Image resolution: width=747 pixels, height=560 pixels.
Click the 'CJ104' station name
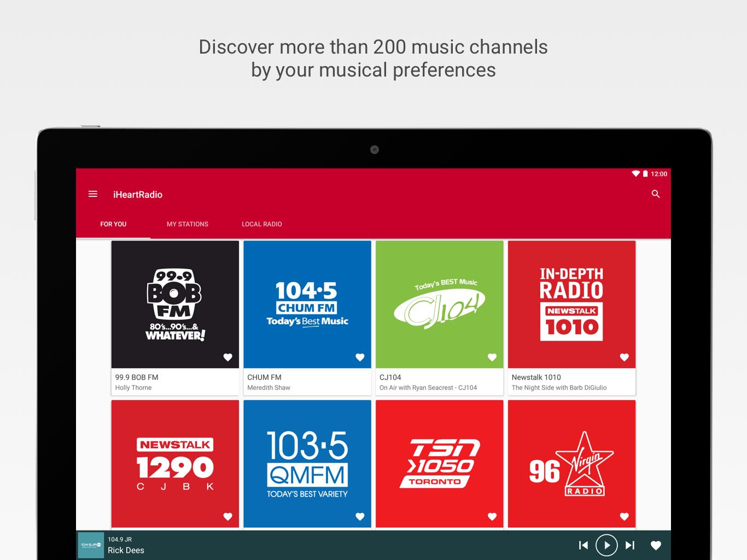(390, 377)
